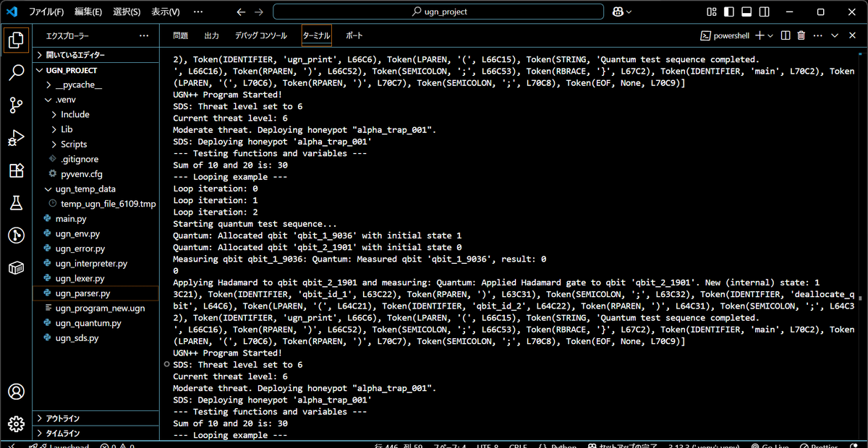This screenshot has height=448, width=868.
Task: Create a new terminal with plus icon
Action: click(759, 35)
